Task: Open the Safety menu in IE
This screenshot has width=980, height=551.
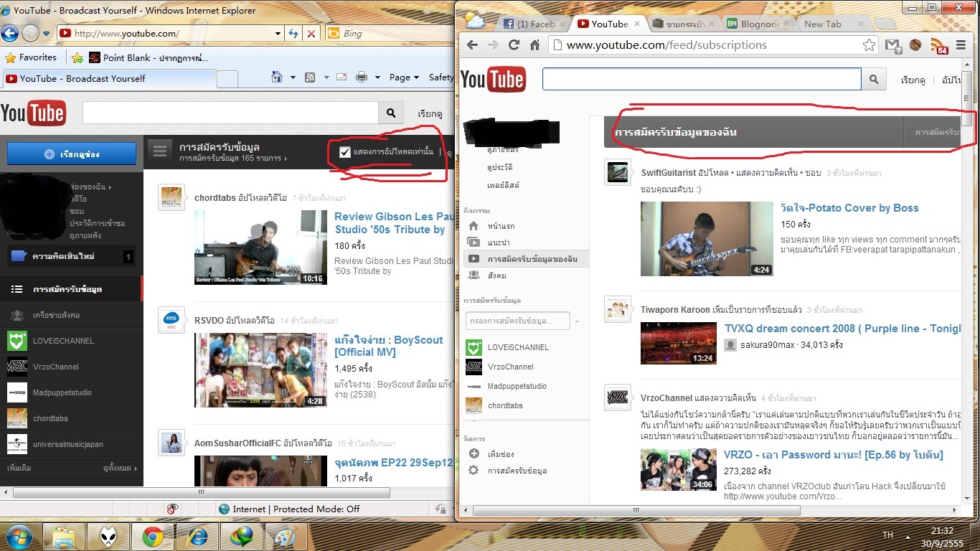Action: pos(440,77)
